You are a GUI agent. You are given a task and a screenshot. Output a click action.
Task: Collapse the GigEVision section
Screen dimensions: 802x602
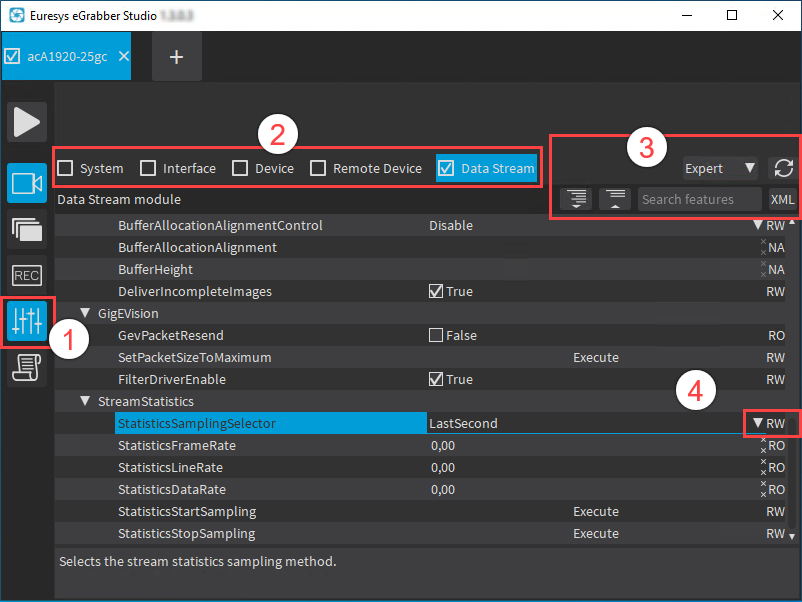[x=85, y=313]
